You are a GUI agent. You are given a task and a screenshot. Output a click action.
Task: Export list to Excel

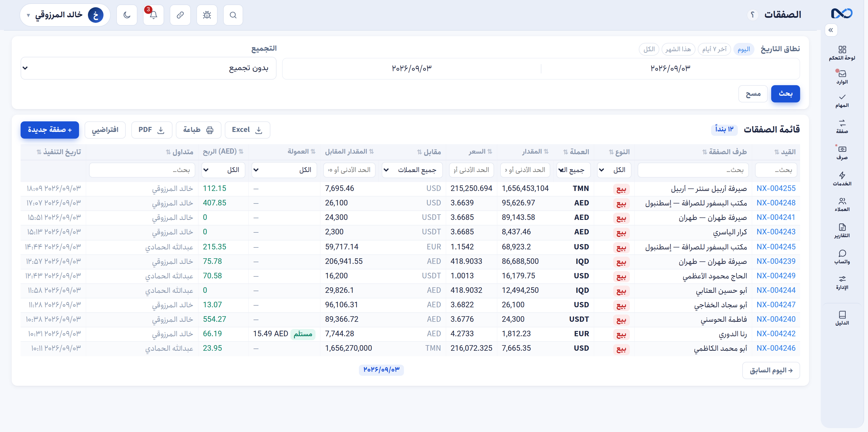247,130
